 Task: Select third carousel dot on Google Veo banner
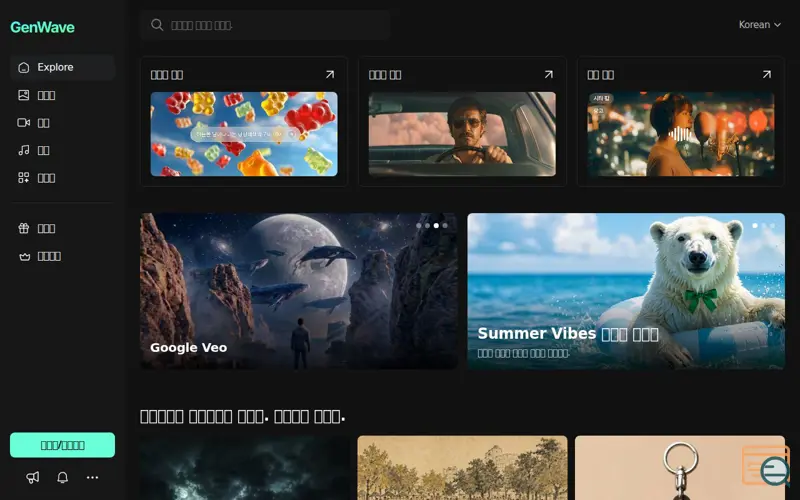click(436, 226)
